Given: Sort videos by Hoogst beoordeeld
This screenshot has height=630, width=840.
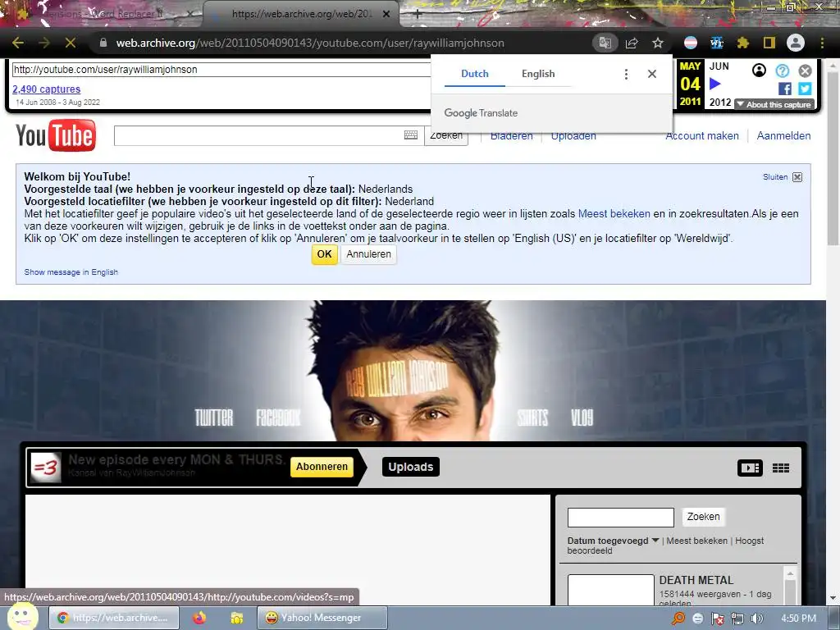Looking at the screenshot, I should tap(665, 546).
